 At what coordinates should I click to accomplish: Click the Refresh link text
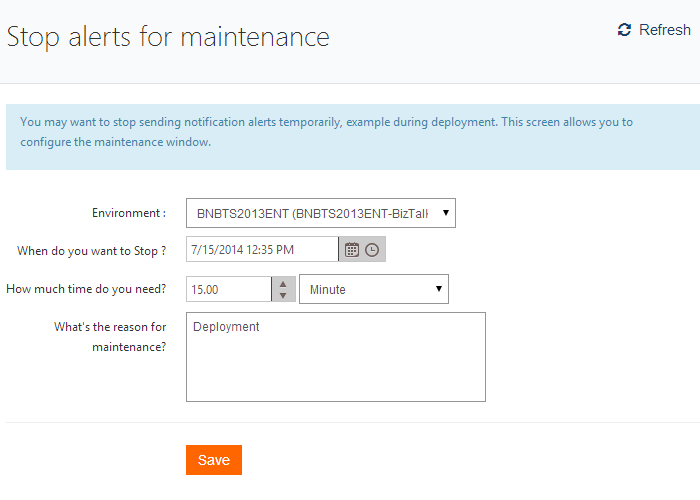[x=665, y=30]
